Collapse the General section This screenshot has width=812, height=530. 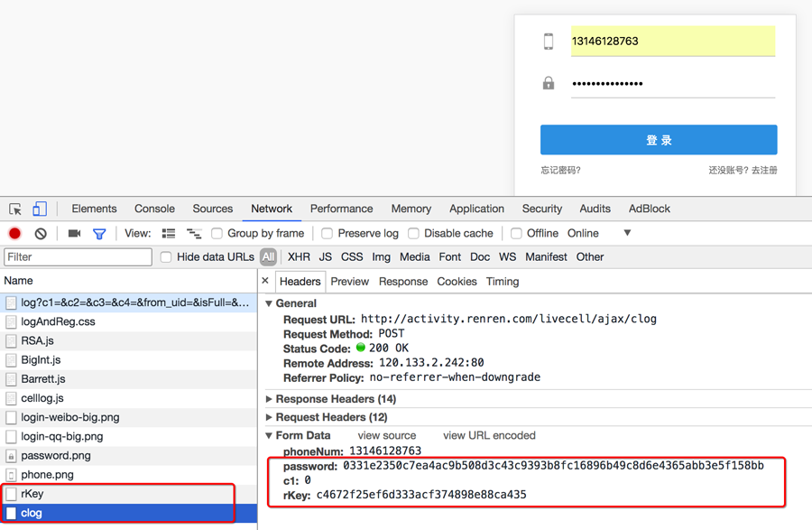[x=269, y=303]
